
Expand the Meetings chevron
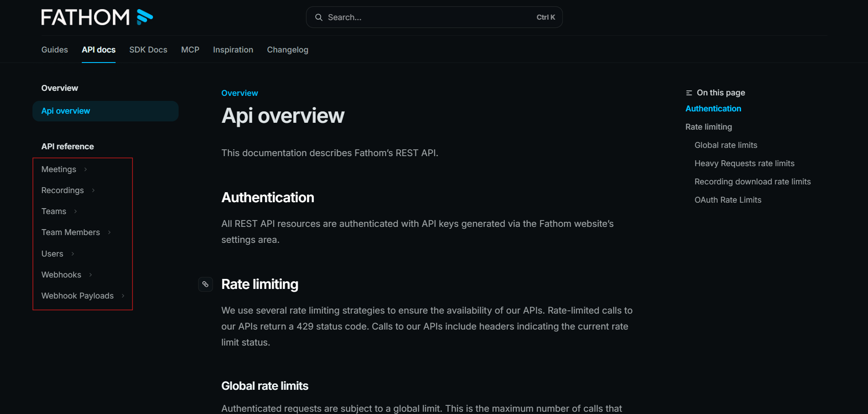point(85,169)
